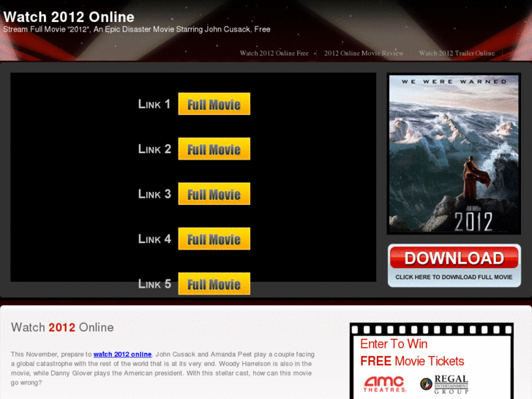Open the Watch 2012 Online Free menu item
The image size is (532, 399).
274,53
